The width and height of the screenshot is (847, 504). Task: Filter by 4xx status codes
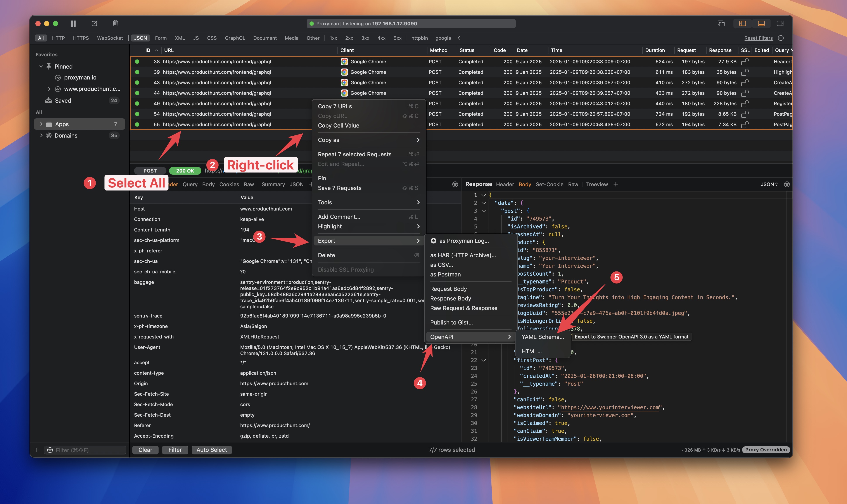click(381, 38)
